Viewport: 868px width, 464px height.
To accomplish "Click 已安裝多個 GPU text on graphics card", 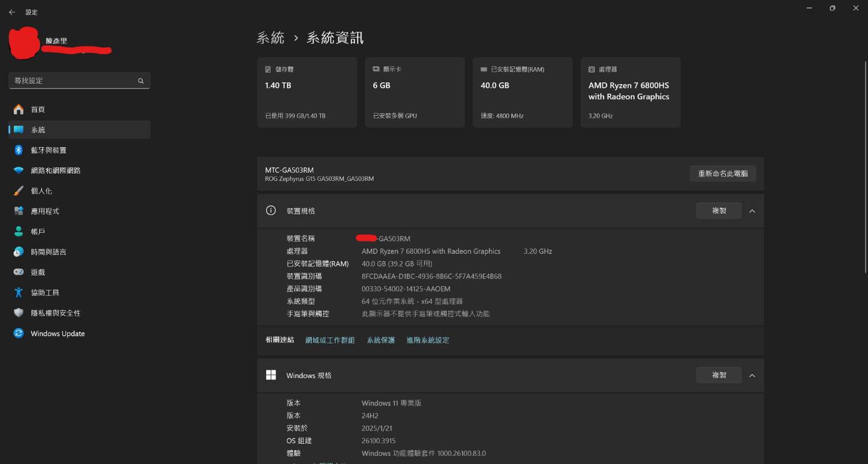I will click(x=395, y=116).
